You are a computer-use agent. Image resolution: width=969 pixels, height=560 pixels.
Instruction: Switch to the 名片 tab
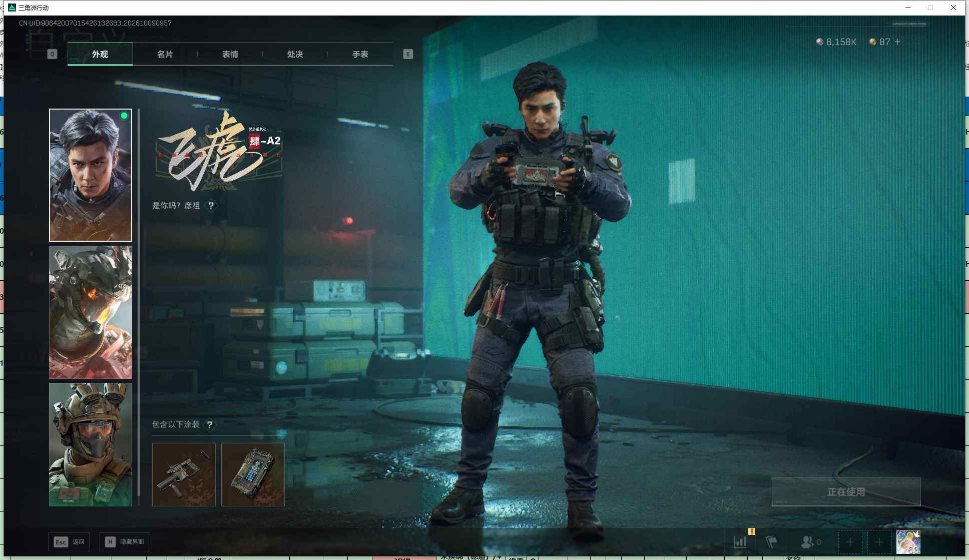(165, 54)
